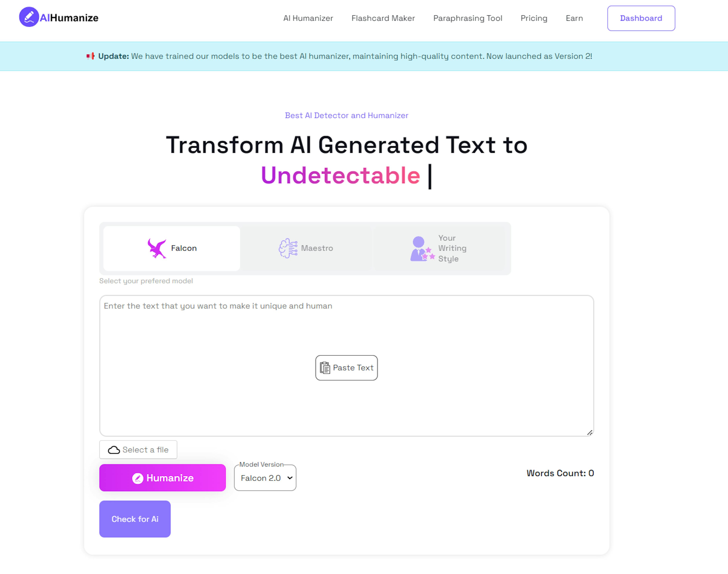The width and height of the screenshot is (728, 574).
Task: Click the Check for Ai button
Action: 135,519
